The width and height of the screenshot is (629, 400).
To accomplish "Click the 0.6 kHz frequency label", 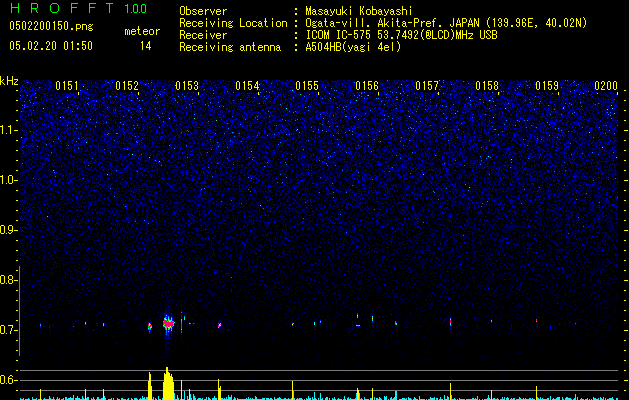I will click(x=7, y=380).
